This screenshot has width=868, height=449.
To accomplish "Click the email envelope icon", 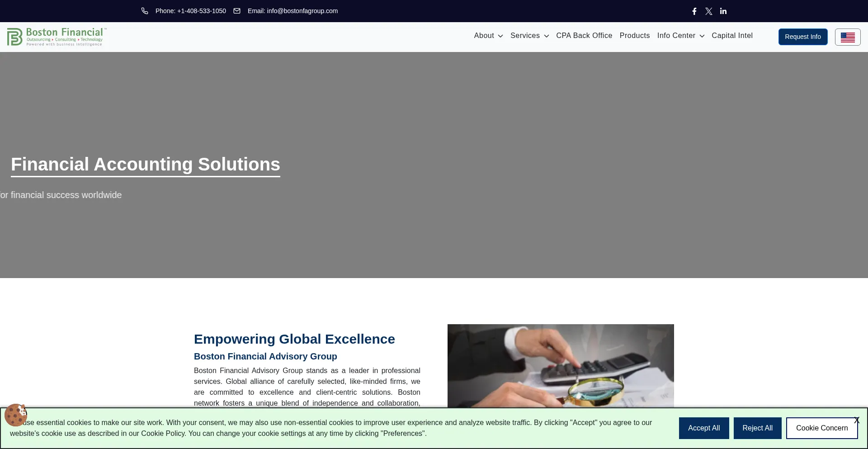I will 237,11.
